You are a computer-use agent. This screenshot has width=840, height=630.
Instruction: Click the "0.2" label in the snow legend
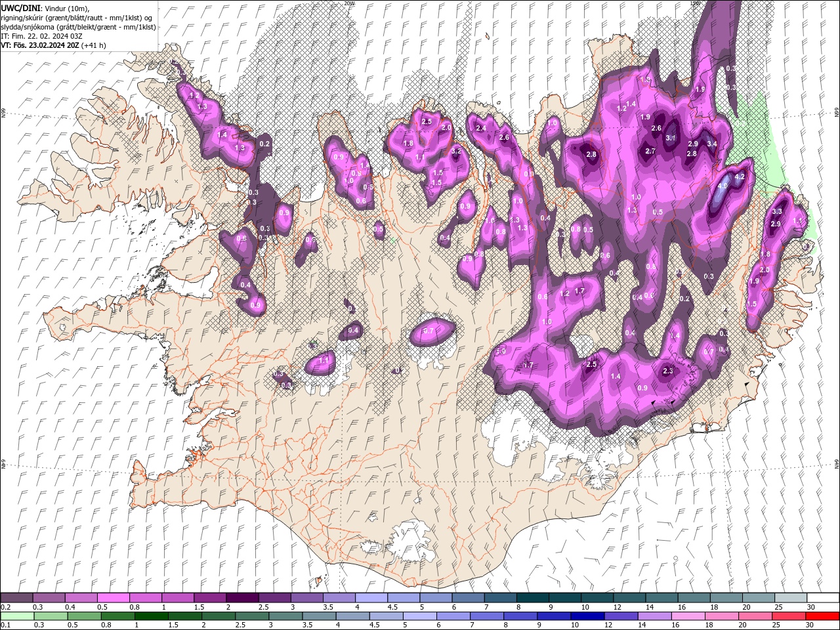click(5, 607)
